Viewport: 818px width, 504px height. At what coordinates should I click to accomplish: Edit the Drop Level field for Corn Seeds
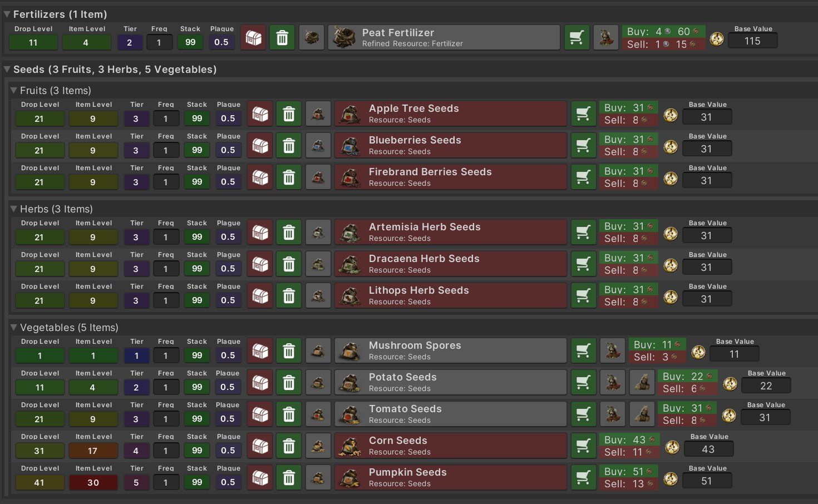coord(40,451)
